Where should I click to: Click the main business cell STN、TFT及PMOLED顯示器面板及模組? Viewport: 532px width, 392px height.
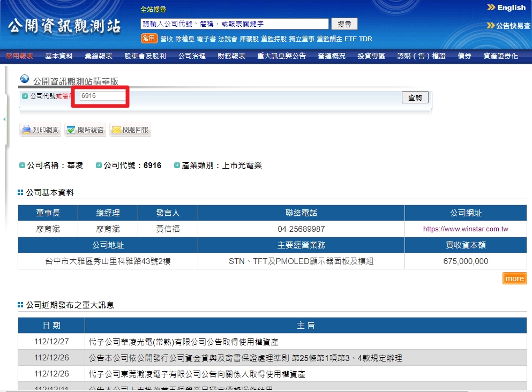click(301, 261)
